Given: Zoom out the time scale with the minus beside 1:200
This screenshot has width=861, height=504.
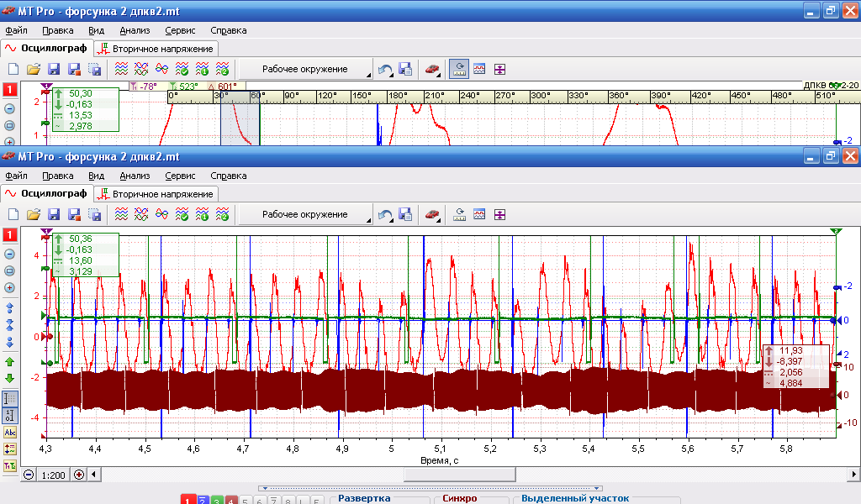Looking at the screenshot, I should click(x=29, y=475).
